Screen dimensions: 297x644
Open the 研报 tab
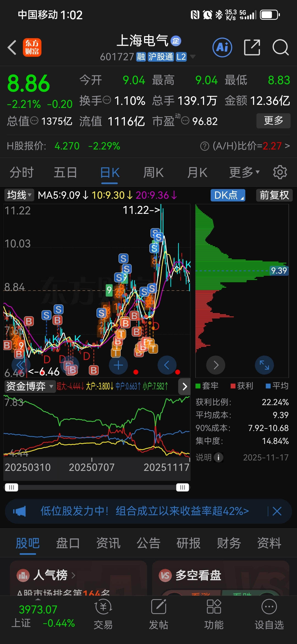189,544
